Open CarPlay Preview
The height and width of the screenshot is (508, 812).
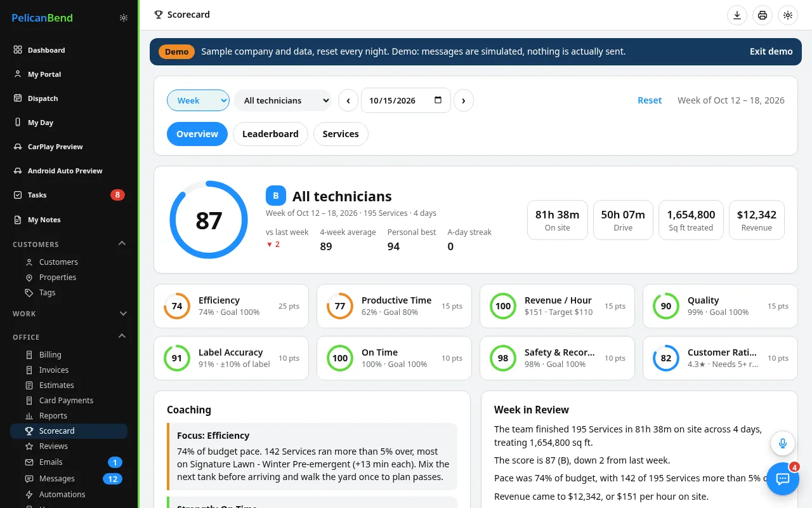pyautogui.click(x=69, y=147)
